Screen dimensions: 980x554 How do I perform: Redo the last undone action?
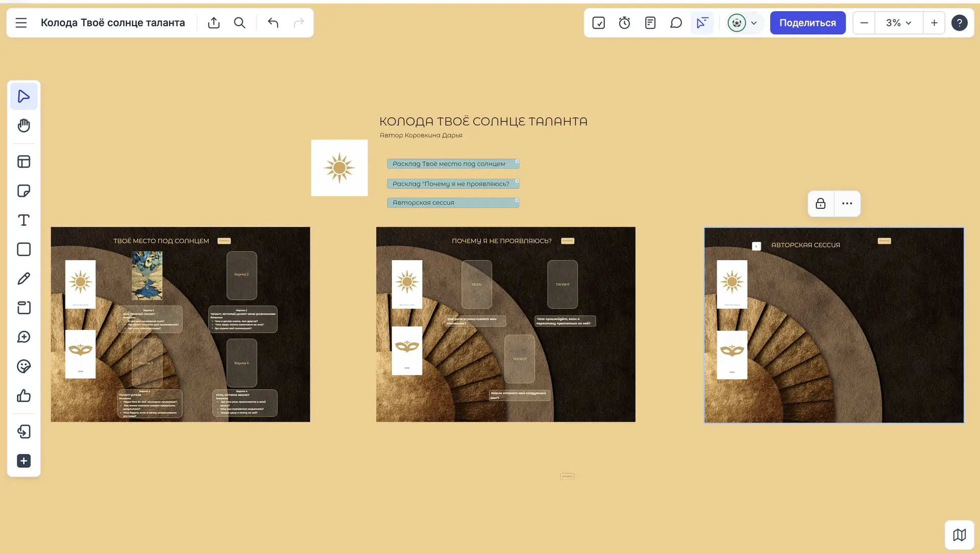[x=299, y=23]
